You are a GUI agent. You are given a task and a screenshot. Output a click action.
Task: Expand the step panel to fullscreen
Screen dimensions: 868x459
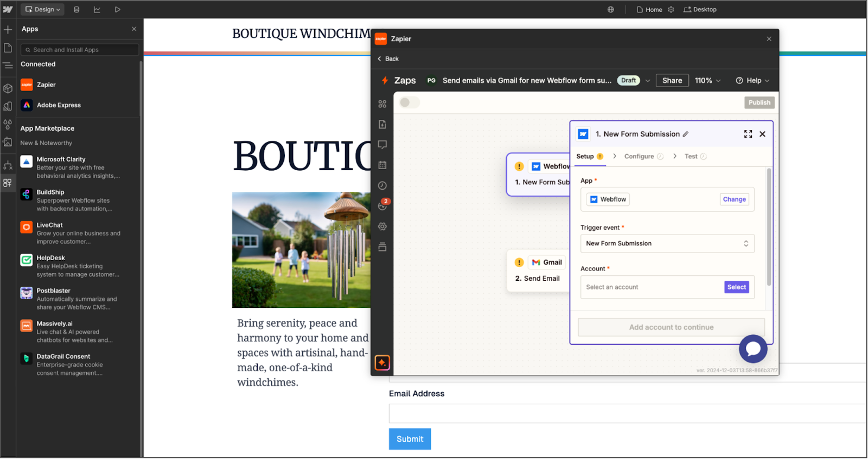pos(748,134)
